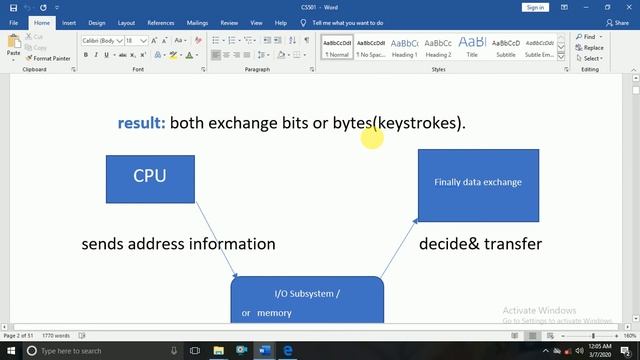Toggle Bold formatting
The height and width of the screenshot is (360, 640).
tap(86, 55)
